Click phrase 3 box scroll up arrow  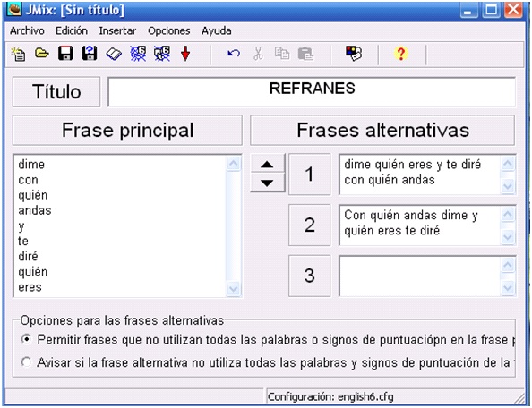[508, 265]
